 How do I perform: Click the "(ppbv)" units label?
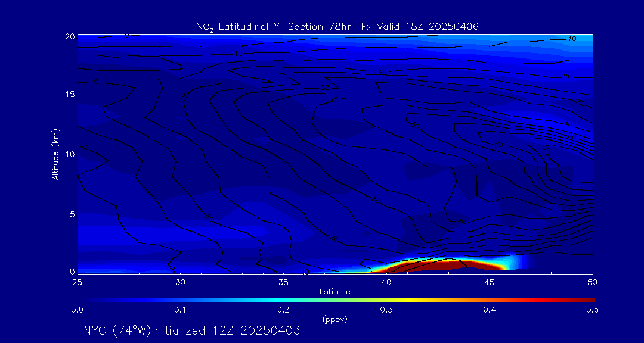click(335, 320)
